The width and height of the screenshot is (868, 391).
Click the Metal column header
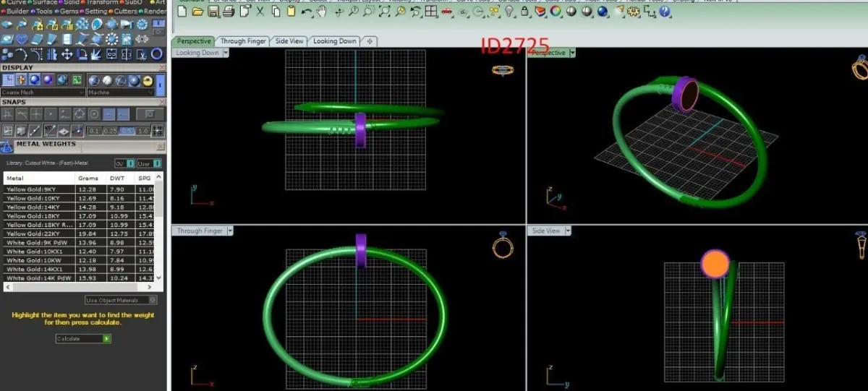click(40, 178)
